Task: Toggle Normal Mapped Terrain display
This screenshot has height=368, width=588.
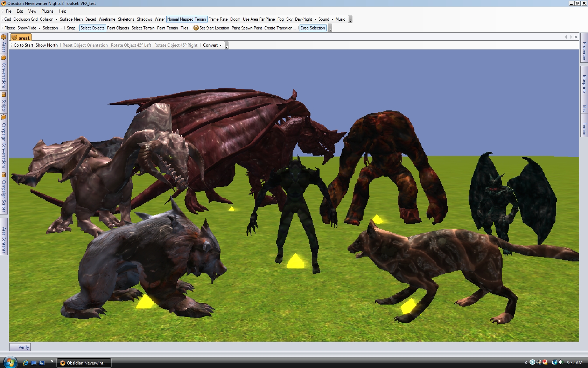Action: point(187,19)
